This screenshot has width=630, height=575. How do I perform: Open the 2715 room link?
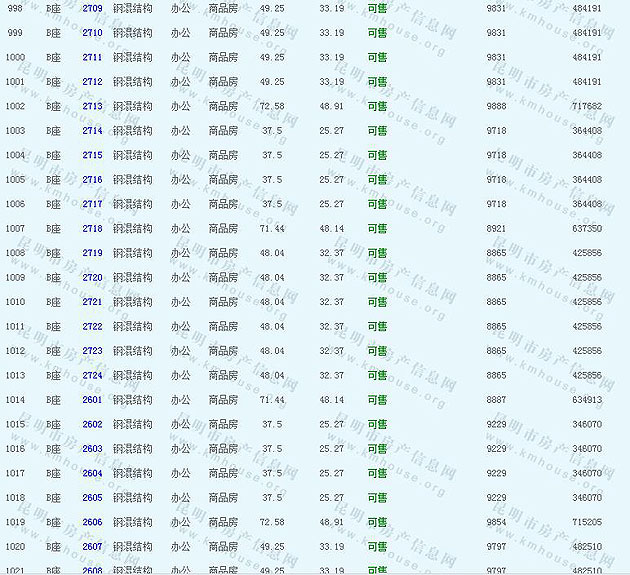tap(92, 155)
